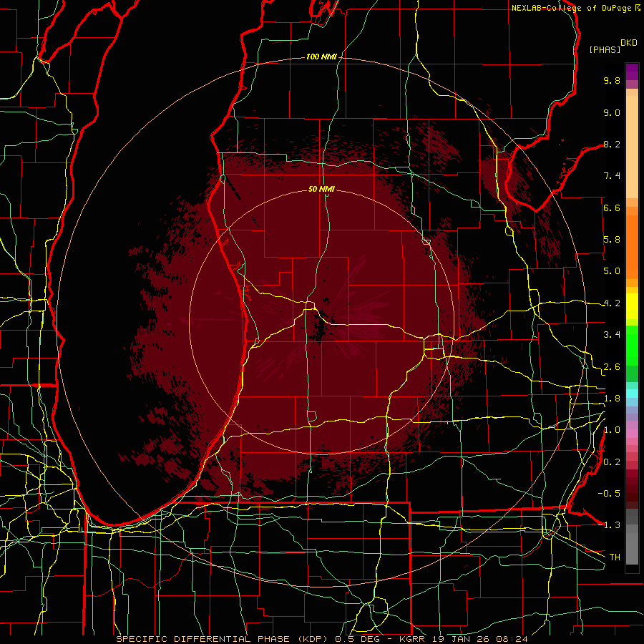Click the 9.0 value on the scale

(612, 112)
